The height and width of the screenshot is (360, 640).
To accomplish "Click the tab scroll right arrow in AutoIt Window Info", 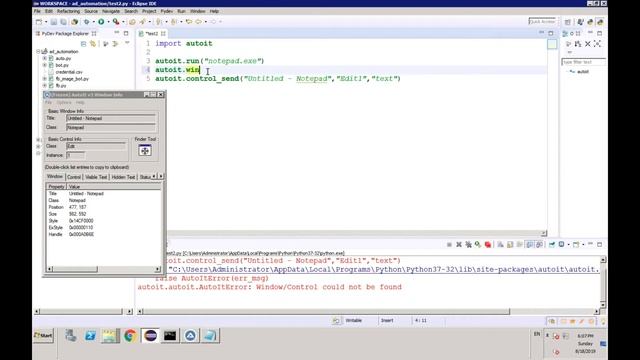I will click(x=161, y=176).
